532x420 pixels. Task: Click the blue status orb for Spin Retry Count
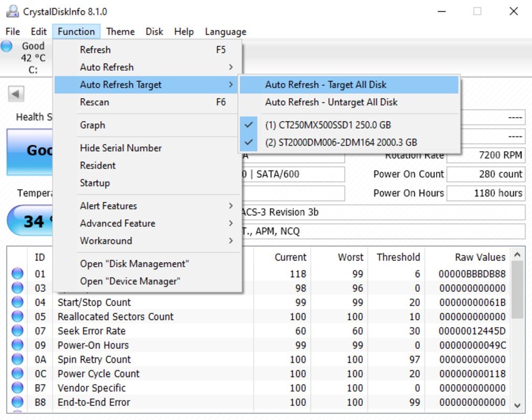(17, 359)
